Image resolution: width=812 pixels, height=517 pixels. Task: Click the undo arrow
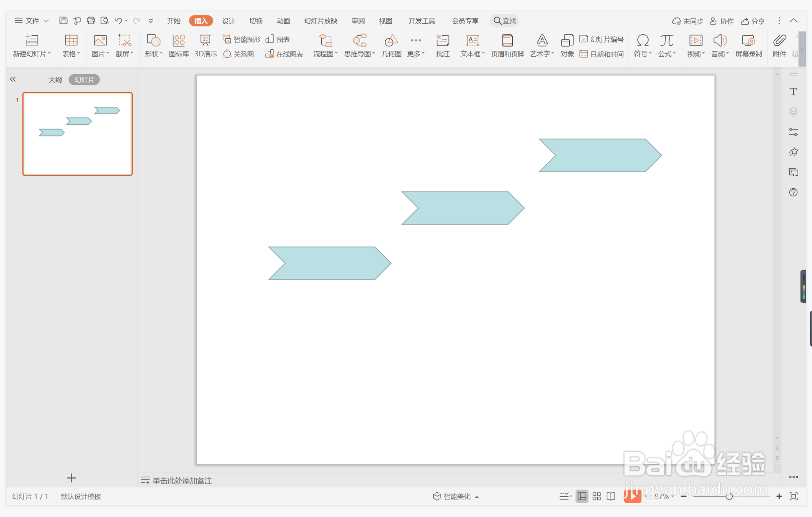pos(119,21)
